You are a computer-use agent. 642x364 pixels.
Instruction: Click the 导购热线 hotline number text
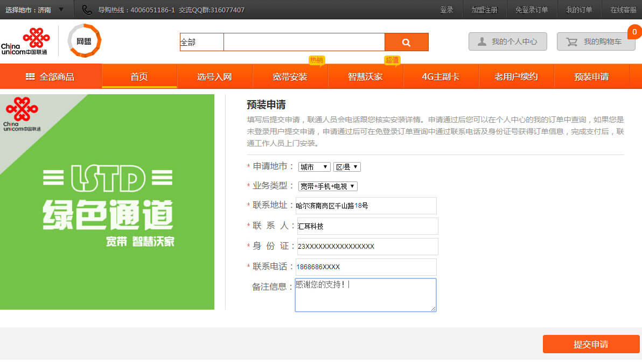point(136,10)
